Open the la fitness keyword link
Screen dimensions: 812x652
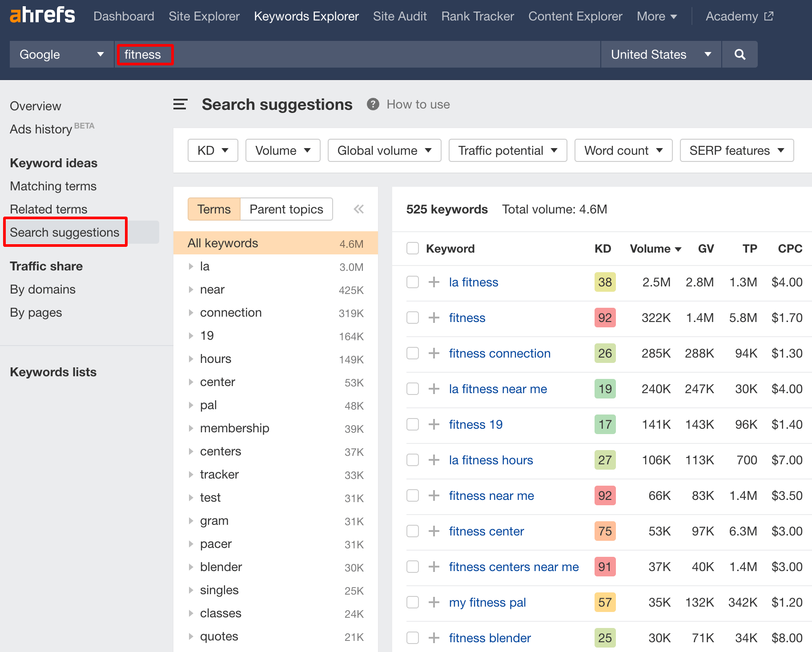point(474,282)
